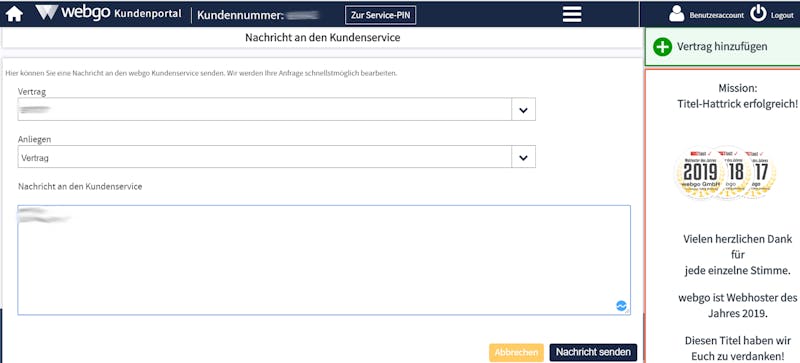The image size is (800, 363).
Task: Go to the home page icon
Action: [x=14, y=14]
